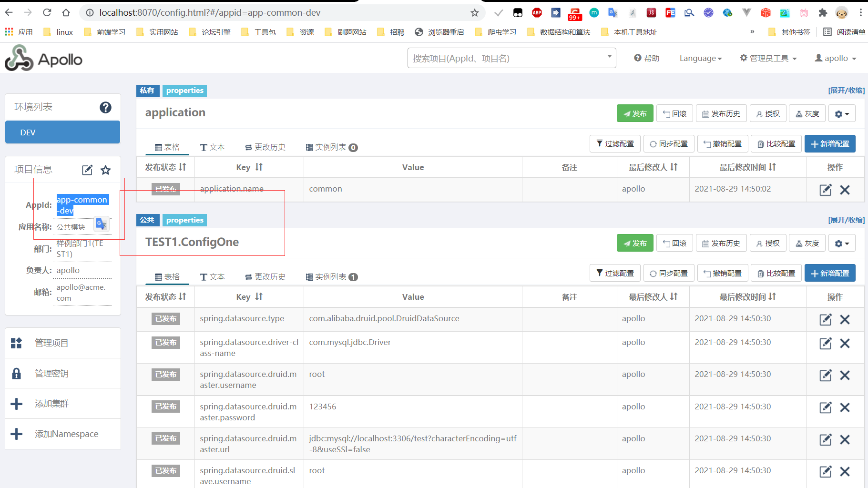
Task: Switch to the 文本 tab of application namespace
Action: pos(213,147)
